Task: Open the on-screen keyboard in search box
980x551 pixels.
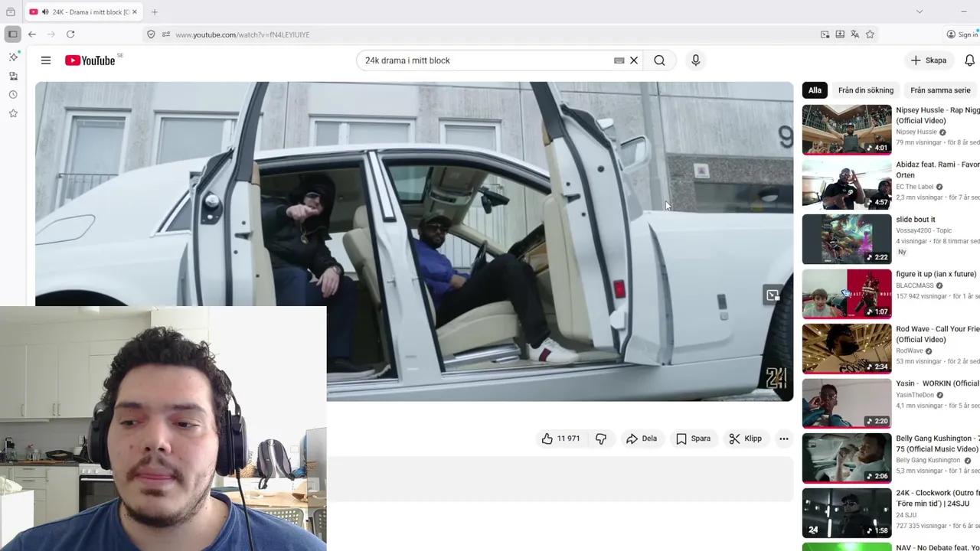Action: (x=619, y=60)
